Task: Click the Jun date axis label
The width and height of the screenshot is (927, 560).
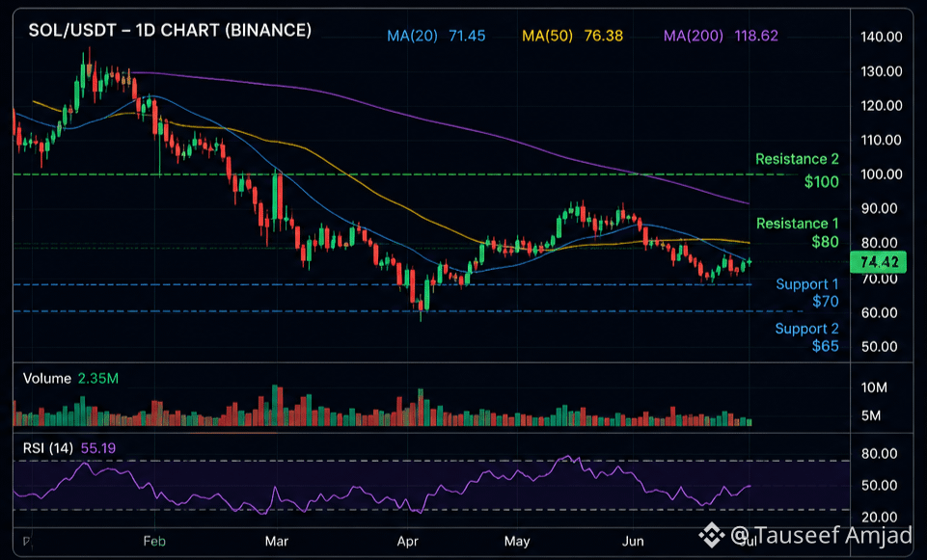Action: tap(633, 541)
